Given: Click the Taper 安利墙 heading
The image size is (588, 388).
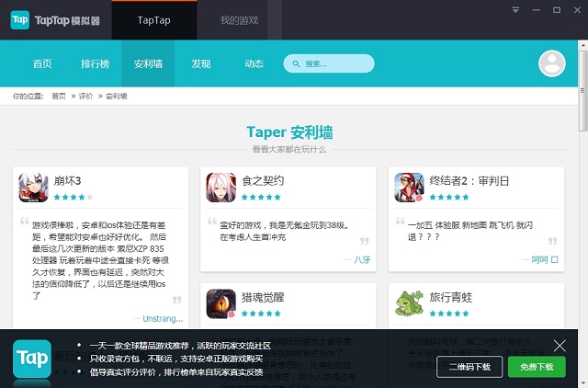Looking at the screenshot, I should click(289, 132).
